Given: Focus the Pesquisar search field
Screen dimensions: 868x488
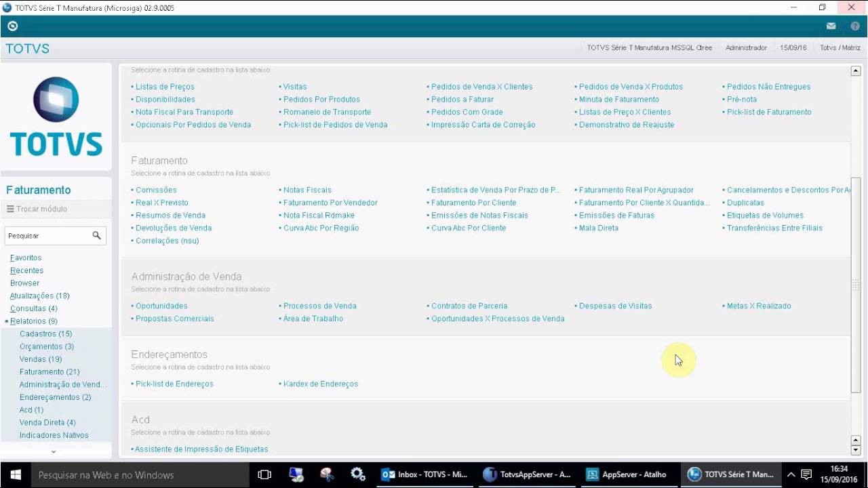Looking at the screenshot, I should (x=47, y=236).
